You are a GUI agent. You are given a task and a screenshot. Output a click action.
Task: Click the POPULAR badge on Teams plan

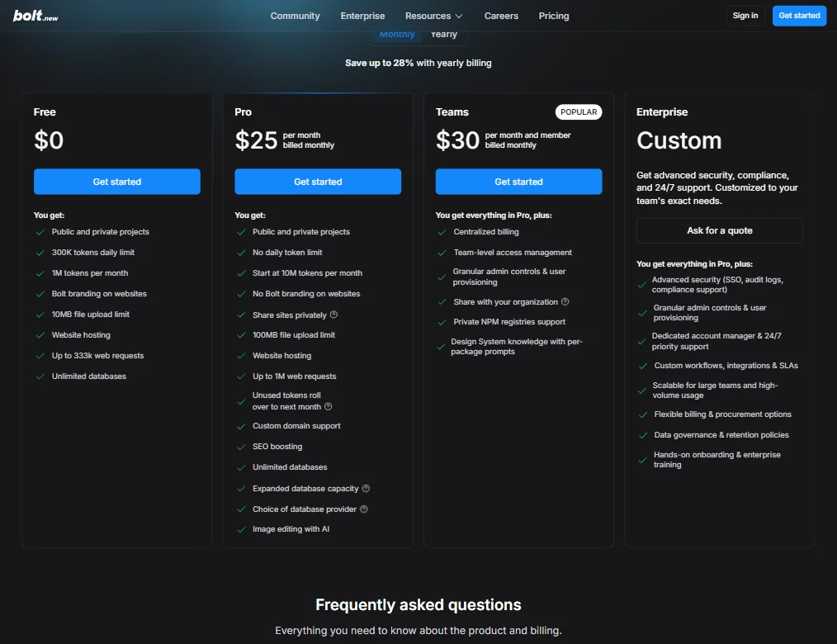pyautogui.click(x=579, y=112)
